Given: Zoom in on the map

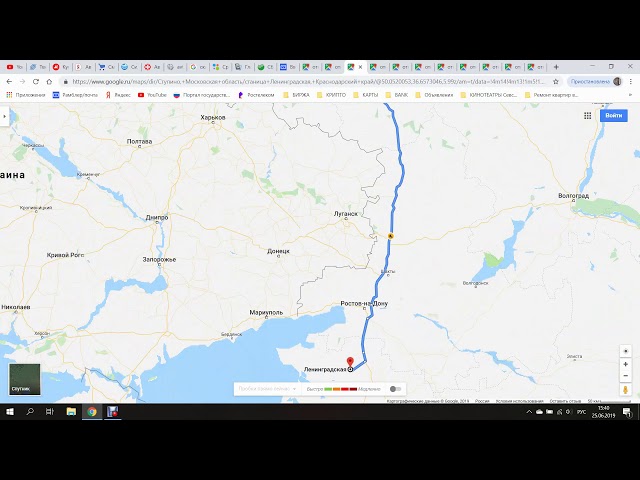Looking at the screenshot, I should (625, 364).
